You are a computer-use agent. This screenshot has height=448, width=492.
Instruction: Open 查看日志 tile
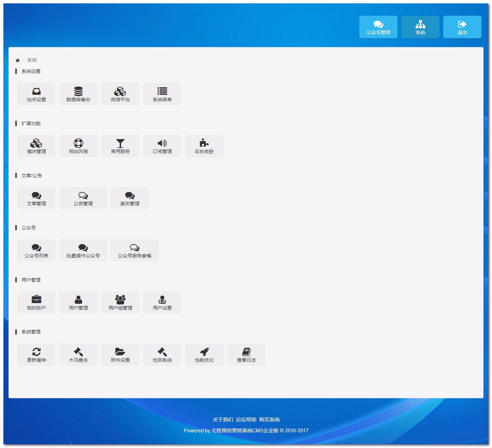click(x=247, y=355)
